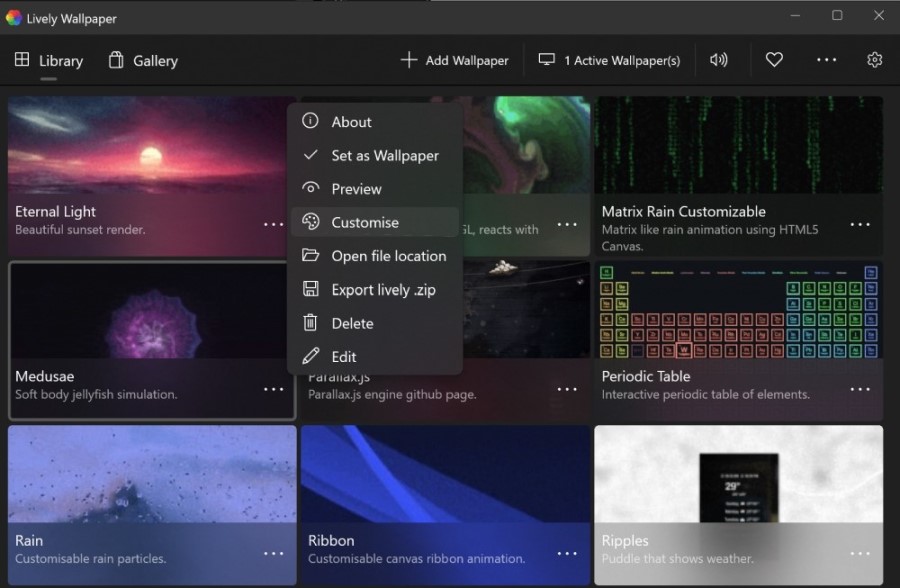This screenshot has width=900, height=588.
Task: Open the Eternal Light three-dot menu
Action: click(274, 224)
